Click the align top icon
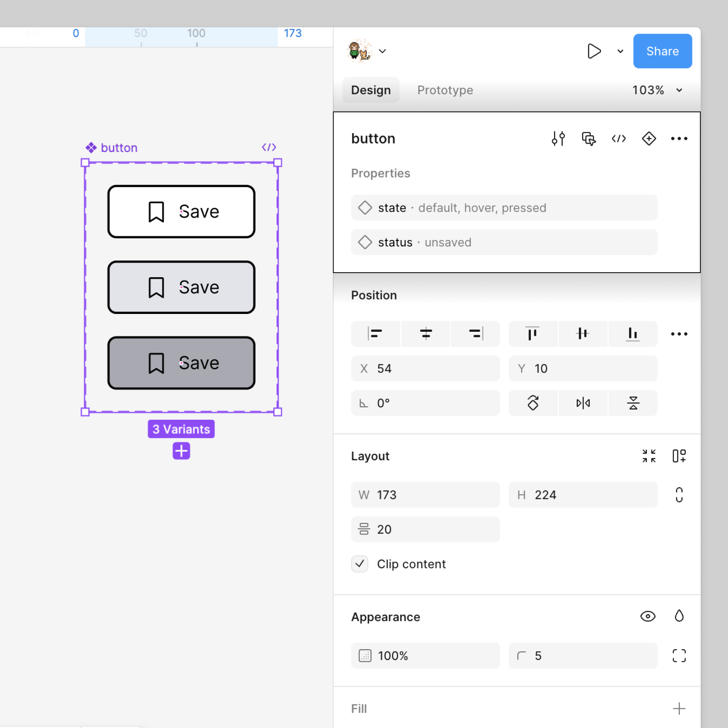 [532, 334]
